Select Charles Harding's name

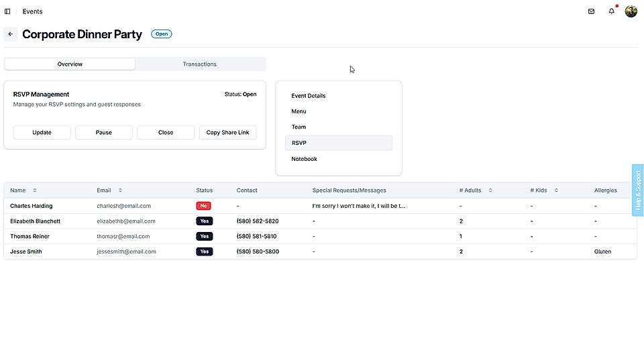tap(32, 206)
